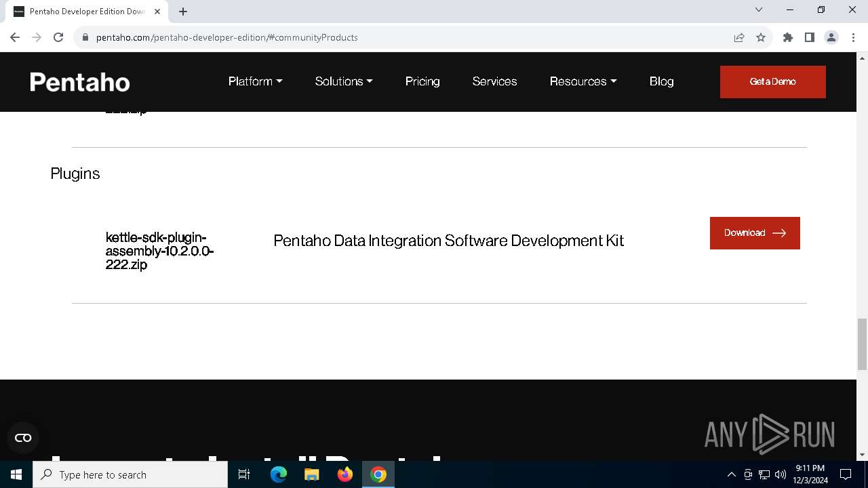868x488 pixels.
Task: Go back to the previous page
Action: coord(15,37)
